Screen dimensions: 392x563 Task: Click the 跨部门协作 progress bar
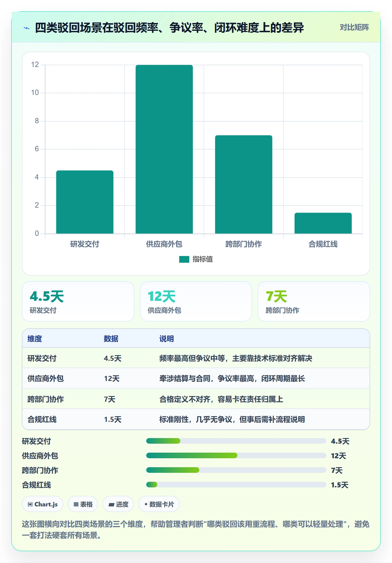pos(236,470)
